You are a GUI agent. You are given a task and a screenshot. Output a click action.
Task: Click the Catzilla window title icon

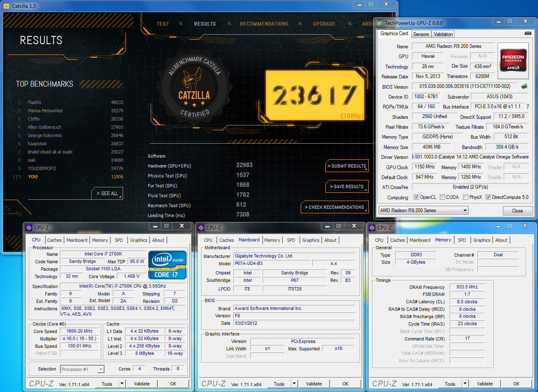coord(6,6)
